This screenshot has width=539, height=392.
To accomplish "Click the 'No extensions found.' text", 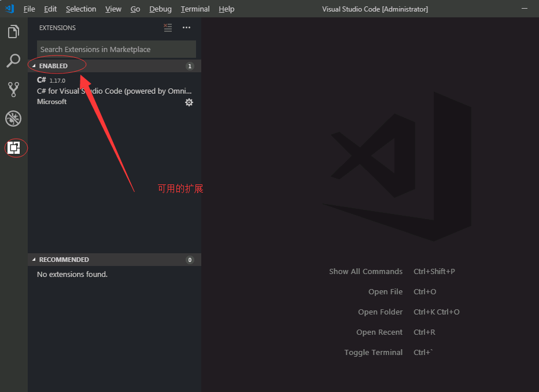I will pos(72,274).
